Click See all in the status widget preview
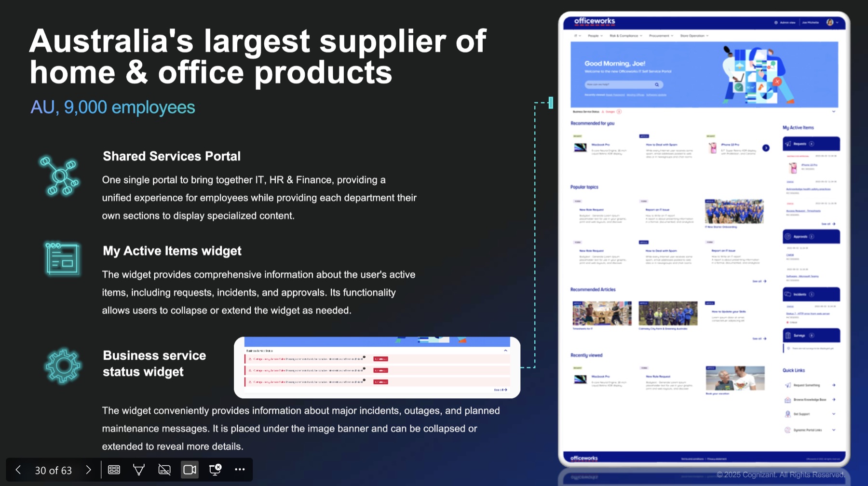This screenshot has width=868, height=486. (x=501, y=390)
